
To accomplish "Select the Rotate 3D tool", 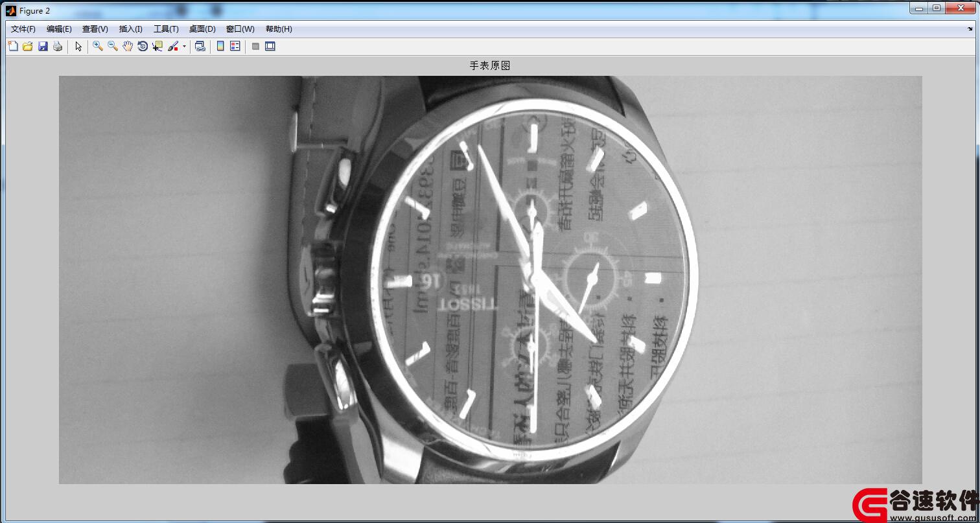I will click(x=143, y=46).
